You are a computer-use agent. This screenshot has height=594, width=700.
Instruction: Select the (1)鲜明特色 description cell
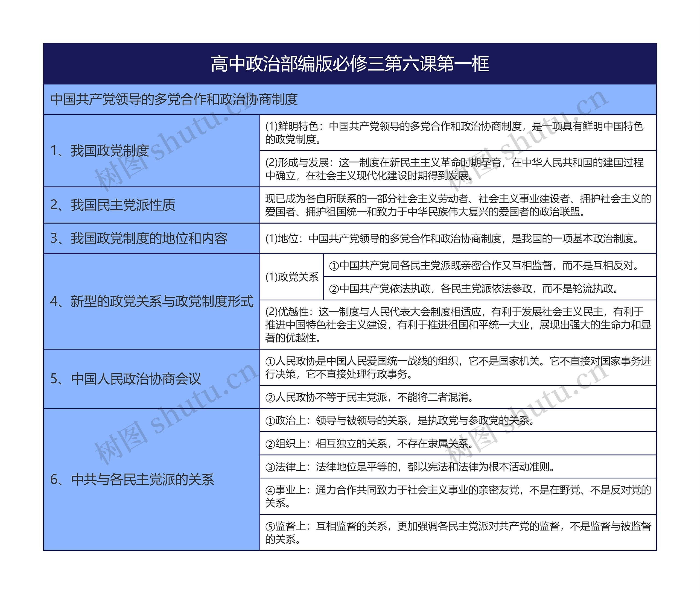458,133
